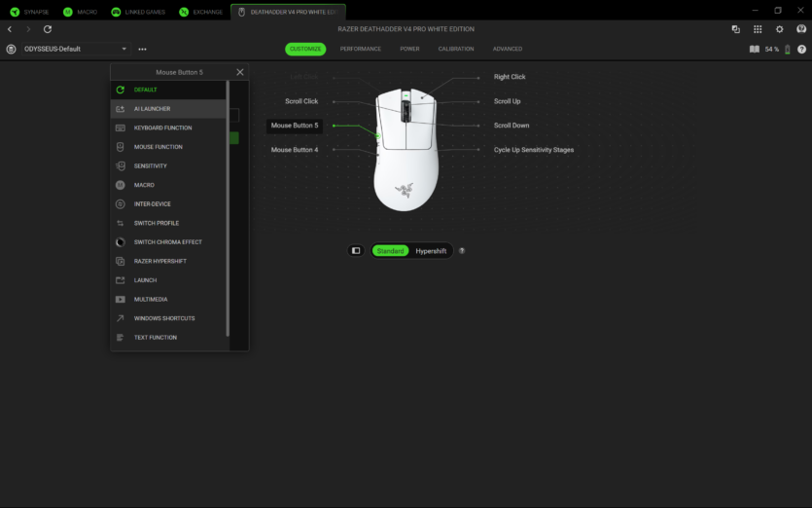
Task: Select Standard mode toggle
Action: (390, 251)
